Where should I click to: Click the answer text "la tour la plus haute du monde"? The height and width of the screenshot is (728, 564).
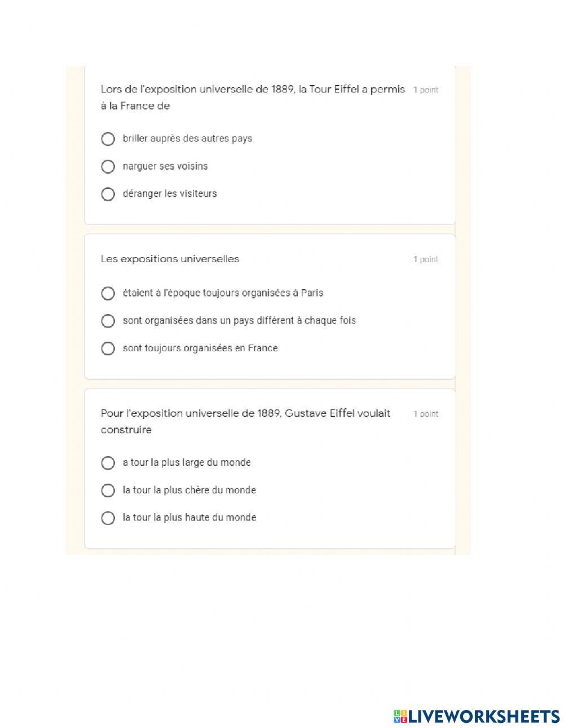tap(190, 518)
